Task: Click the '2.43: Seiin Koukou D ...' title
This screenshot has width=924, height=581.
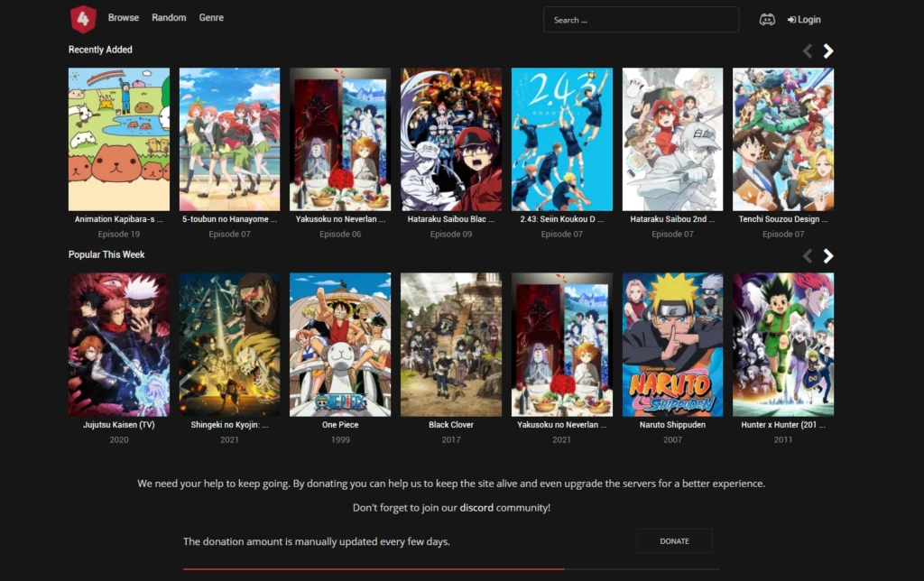Action: tap(561, 219)
